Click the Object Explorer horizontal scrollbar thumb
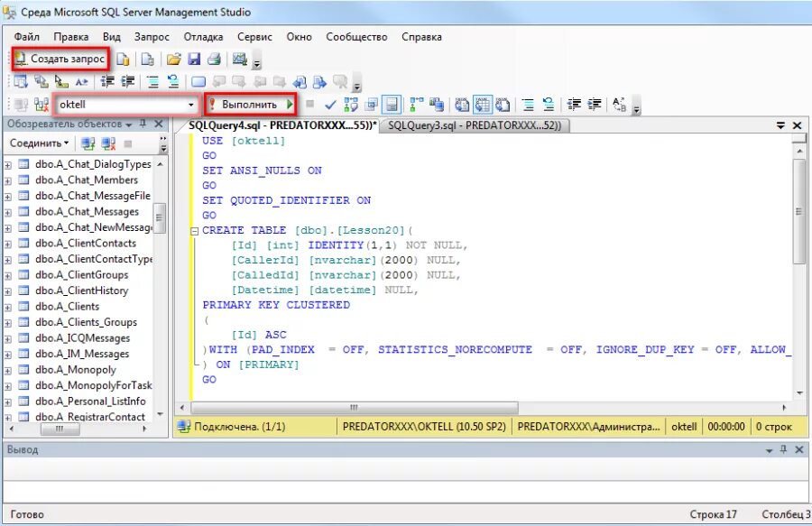This screenshot has height=526, width=812. 60,429
